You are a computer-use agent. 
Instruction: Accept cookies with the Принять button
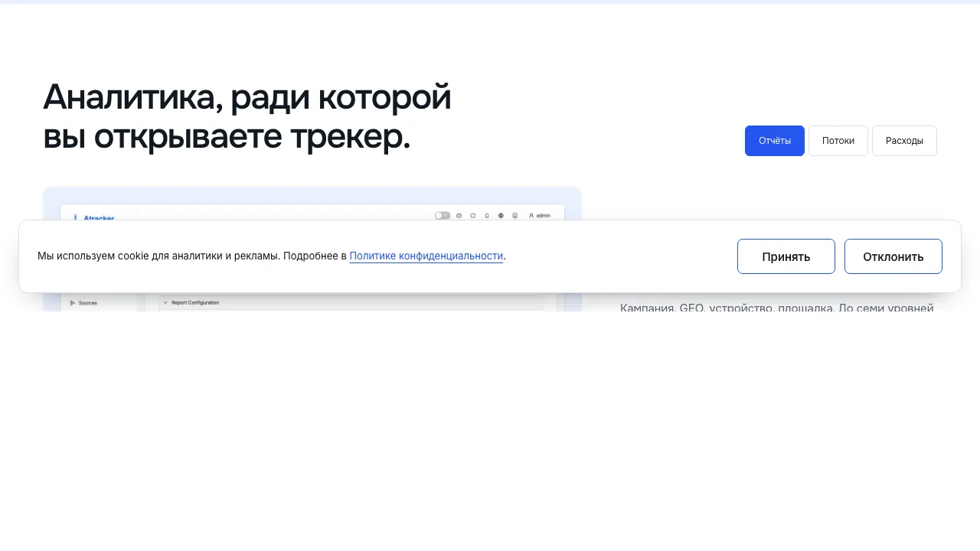coord(786,256)
